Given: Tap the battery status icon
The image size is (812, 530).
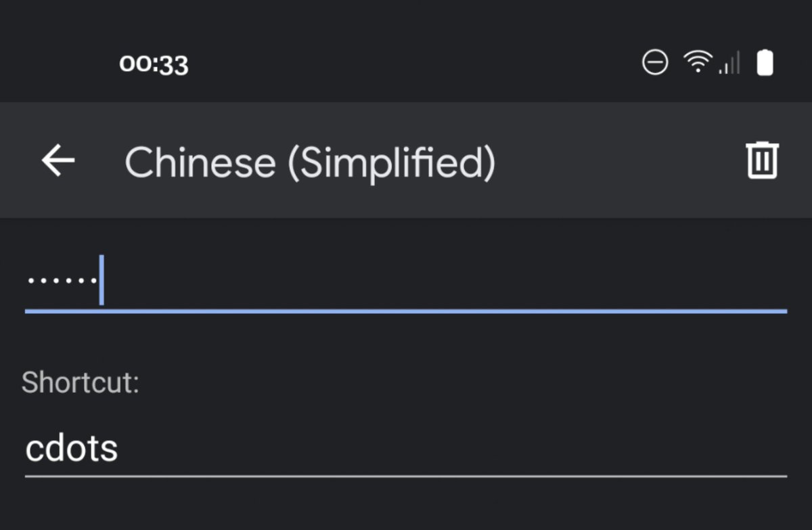Looking at the screenshot, I should click(765, 63).
